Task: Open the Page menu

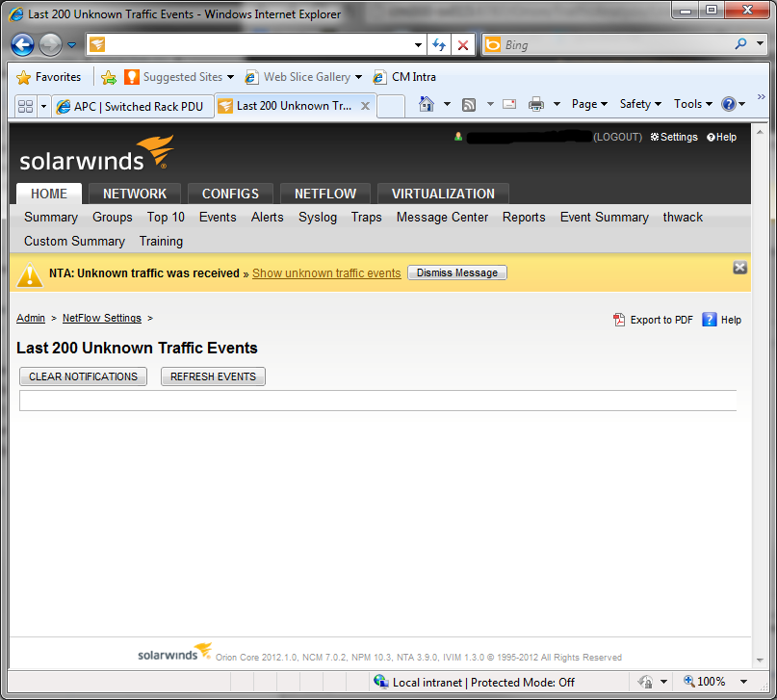Action: 589,104
